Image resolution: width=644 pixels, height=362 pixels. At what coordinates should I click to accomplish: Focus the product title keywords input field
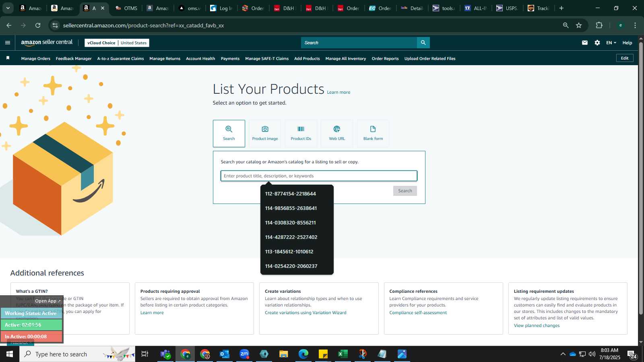319,176
